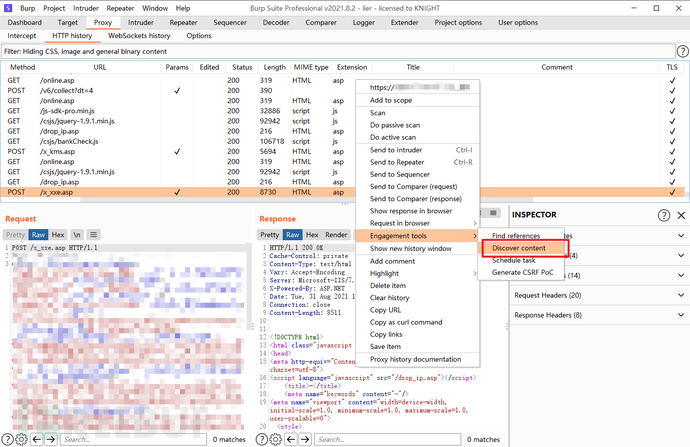Focus the Response panel search field
Screen dimensions: 690x447
[x=387, y=439]
